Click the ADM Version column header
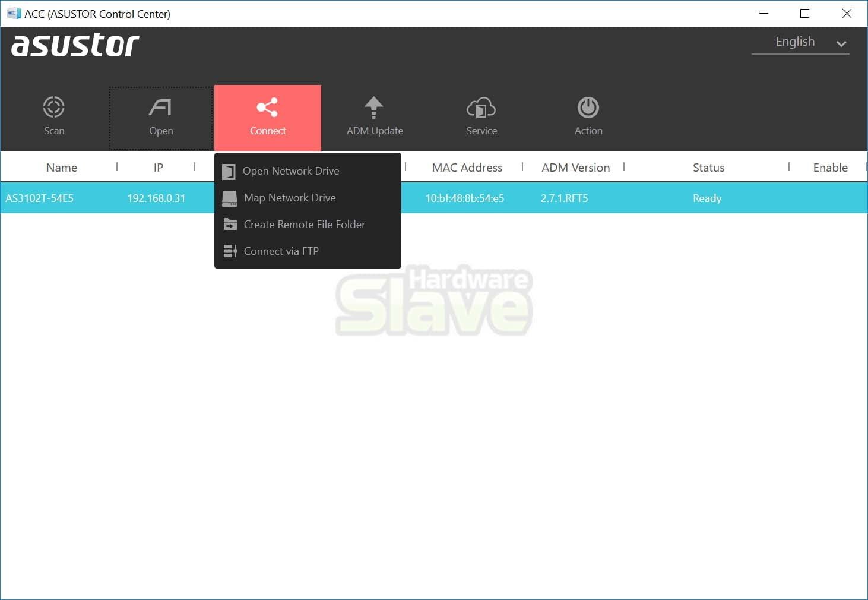Image resolution: width=868 pixels, height=600 pixels. [x=576, y=168]
